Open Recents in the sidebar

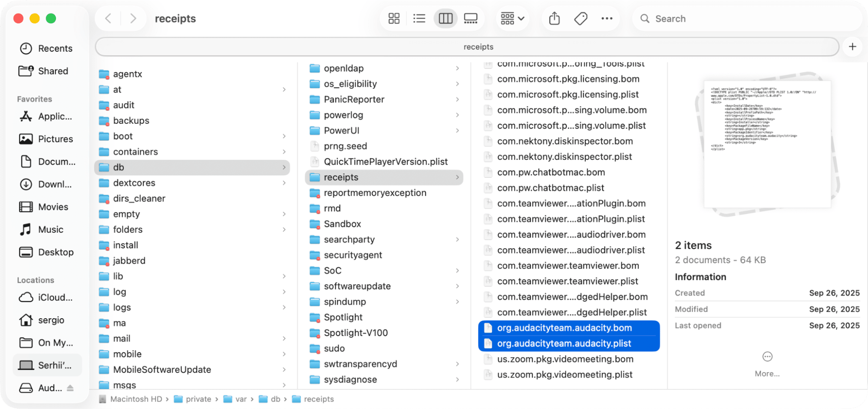click(x=55, y=49)
